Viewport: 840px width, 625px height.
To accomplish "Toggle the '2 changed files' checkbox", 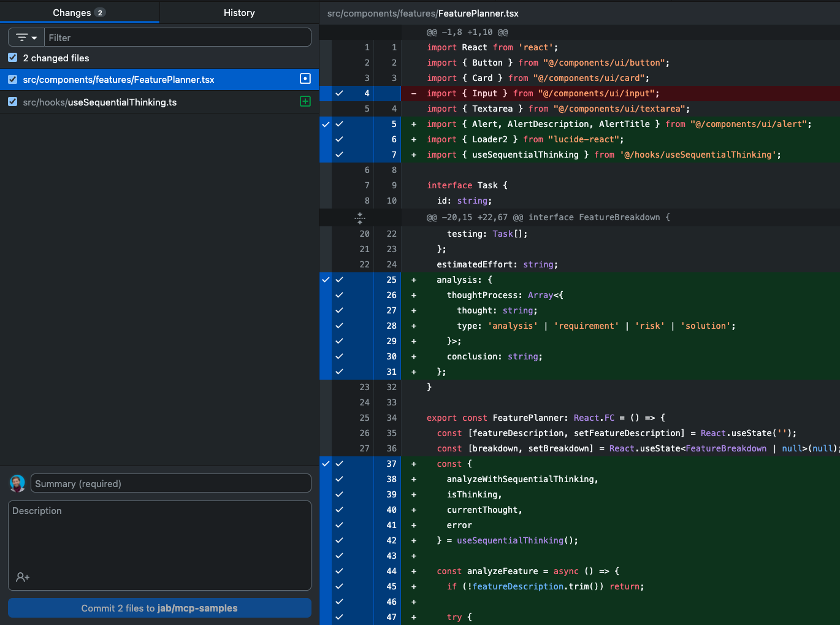I will [x=12, y=58].
